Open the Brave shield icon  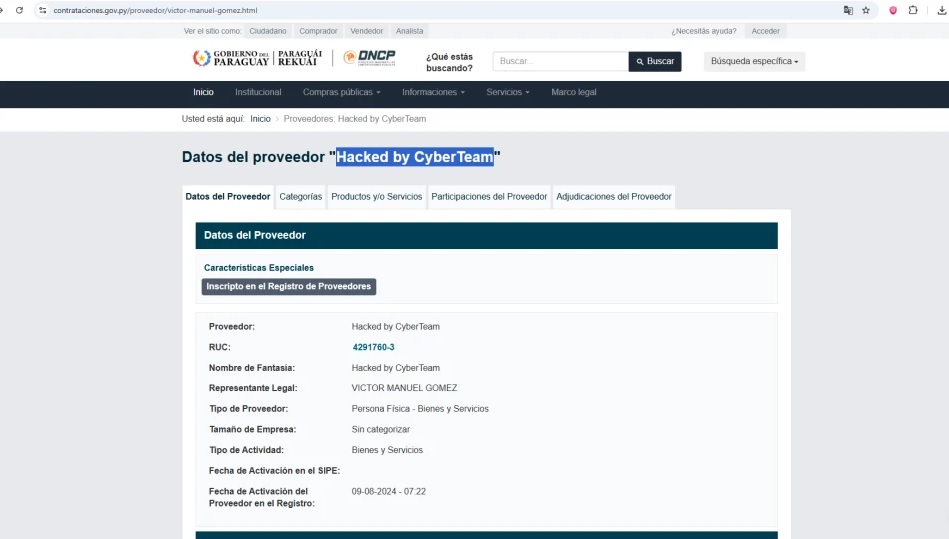tap(893, 10)
